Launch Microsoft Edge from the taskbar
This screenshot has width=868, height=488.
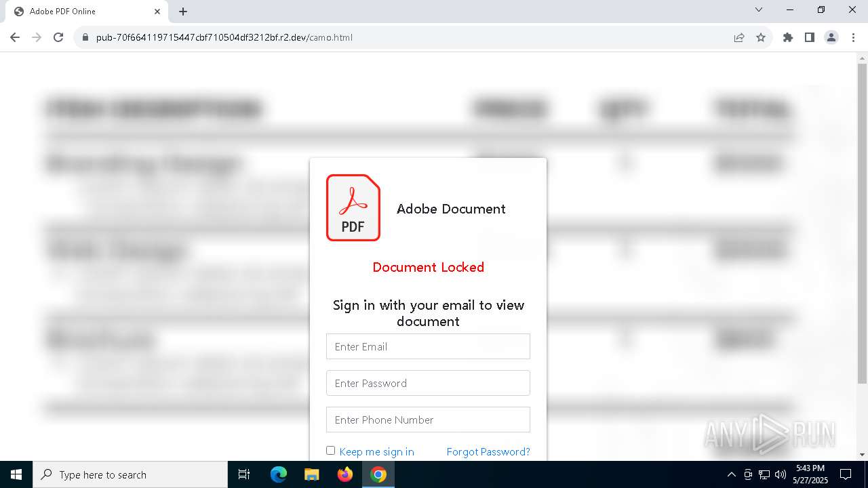tap(279, 474)
